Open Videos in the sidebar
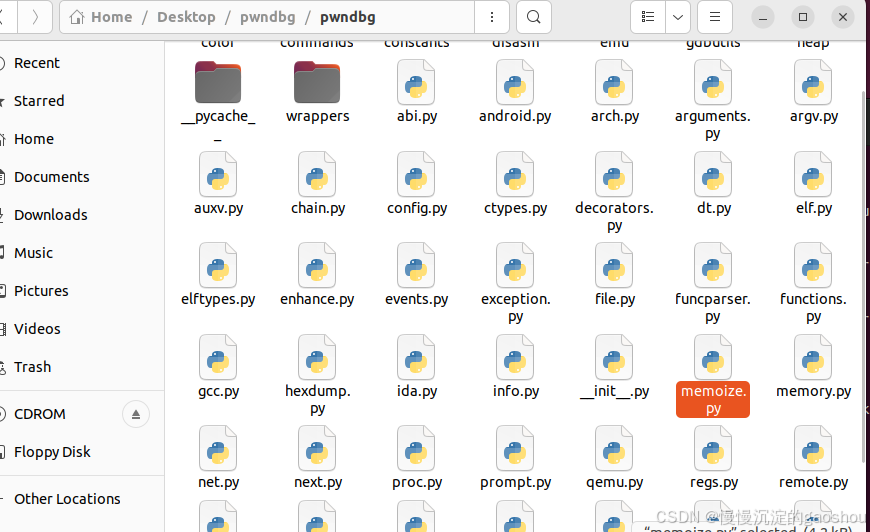The image size is (870, 532). (x=82, y=329)
